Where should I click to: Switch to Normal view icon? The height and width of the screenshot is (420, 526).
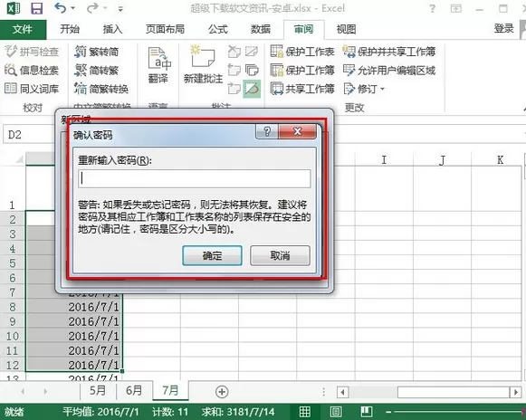(x=305, y=412)
